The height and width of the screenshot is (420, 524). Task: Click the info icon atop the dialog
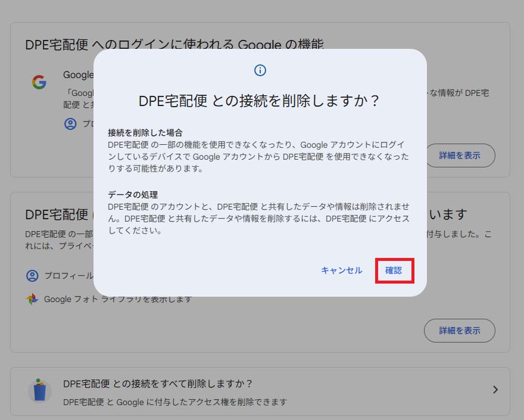click(260, 70)
